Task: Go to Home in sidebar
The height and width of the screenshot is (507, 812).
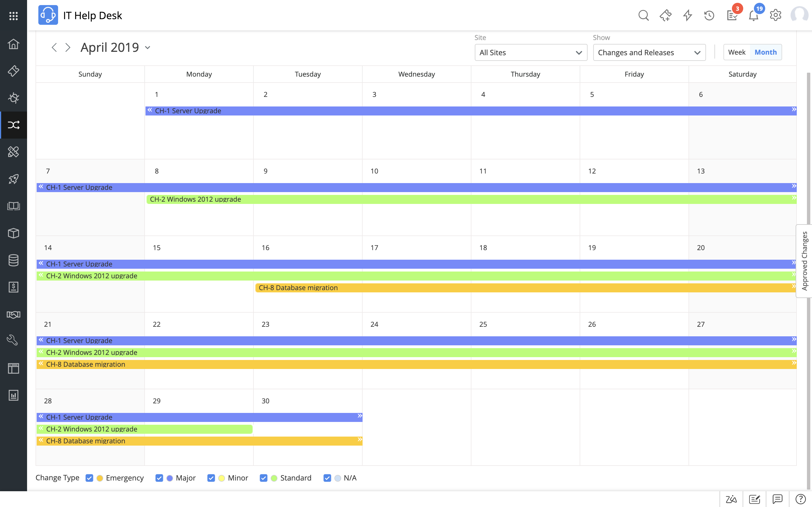Action: point(14,44)
